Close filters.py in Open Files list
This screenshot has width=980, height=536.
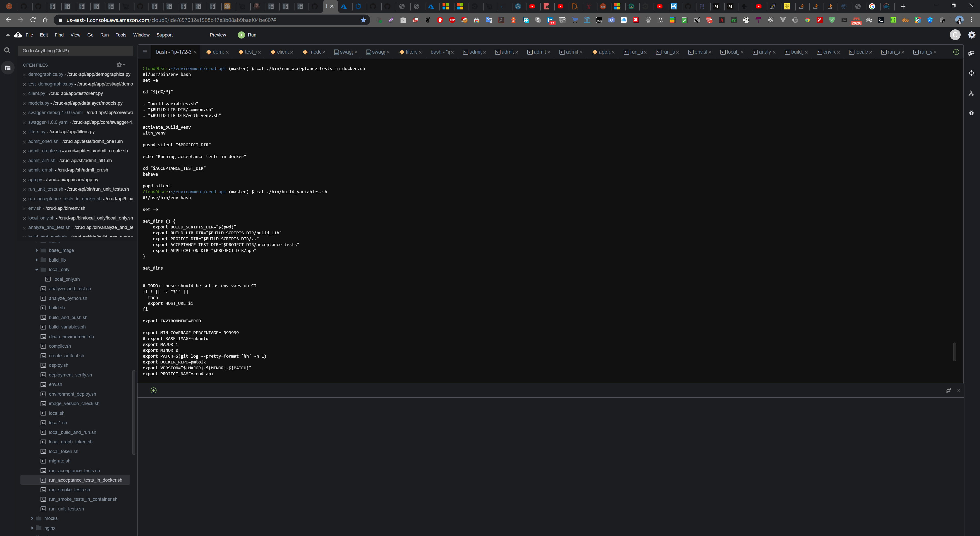tap(24, 132)
